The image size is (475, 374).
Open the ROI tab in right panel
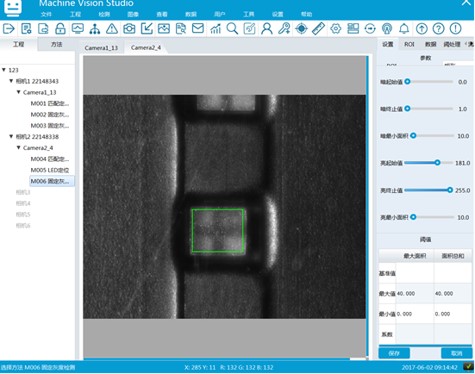tap(409, 44)
